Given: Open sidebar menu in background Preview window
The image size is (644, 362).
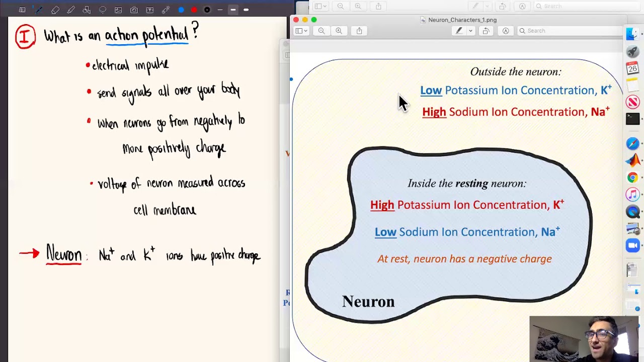Looking at the screenshot, I should [320, 6].
